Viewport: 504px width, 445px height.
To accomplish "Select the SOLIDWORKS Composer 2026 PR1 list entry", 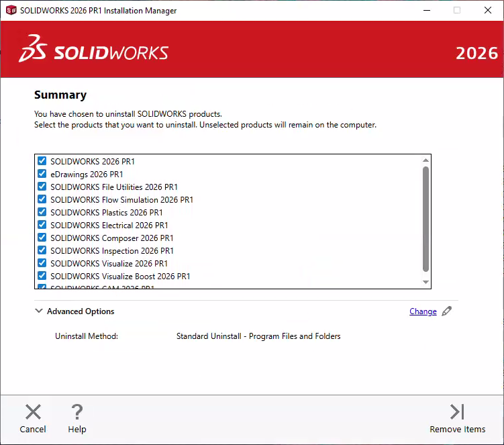I will point(111,238).
